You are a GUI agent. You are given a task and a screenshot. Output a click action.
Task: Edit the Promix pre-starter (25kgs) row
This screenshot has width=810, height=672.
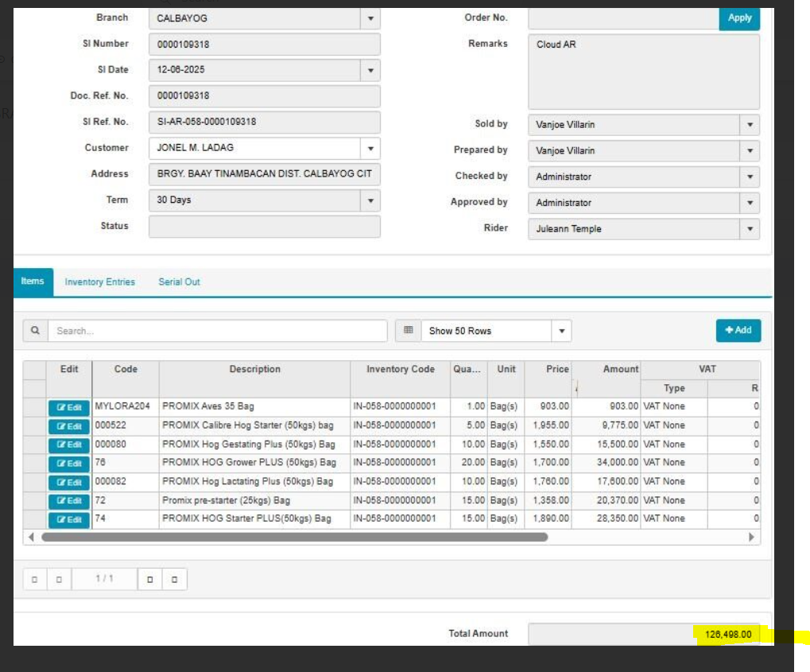tap(68, 501)
